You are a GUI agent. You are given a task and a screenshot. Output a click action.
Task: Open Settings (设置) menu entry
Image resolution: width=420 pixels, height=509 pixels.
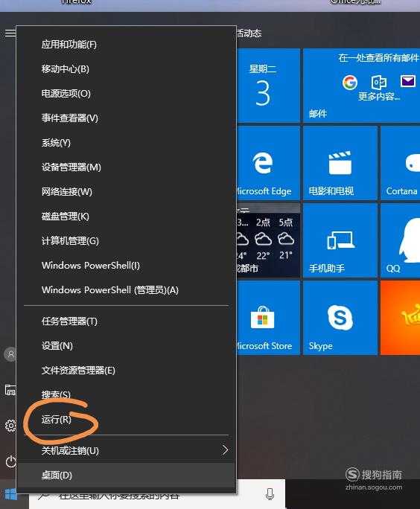(x=126, y=346)
